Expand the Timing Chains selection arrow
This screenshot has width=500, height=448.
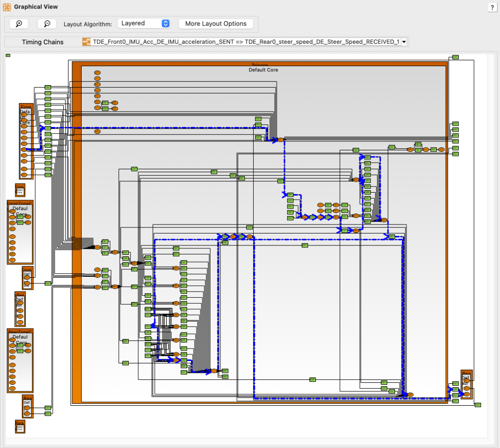pyautogui.click(x=404, y=42)
